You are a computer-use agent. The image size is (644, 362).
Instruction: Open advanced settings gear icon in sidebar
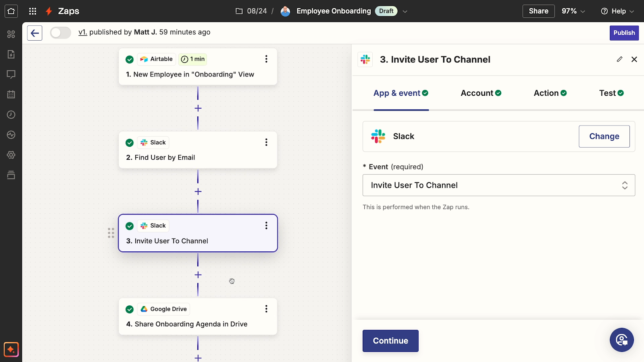[11, 155]
